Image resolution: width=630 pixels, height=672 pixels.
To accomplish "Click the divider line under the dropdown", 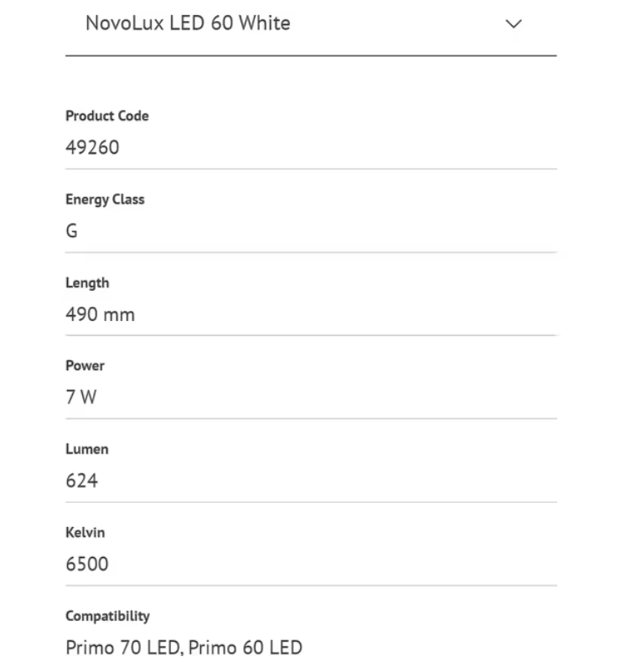I will click(311, 55).
